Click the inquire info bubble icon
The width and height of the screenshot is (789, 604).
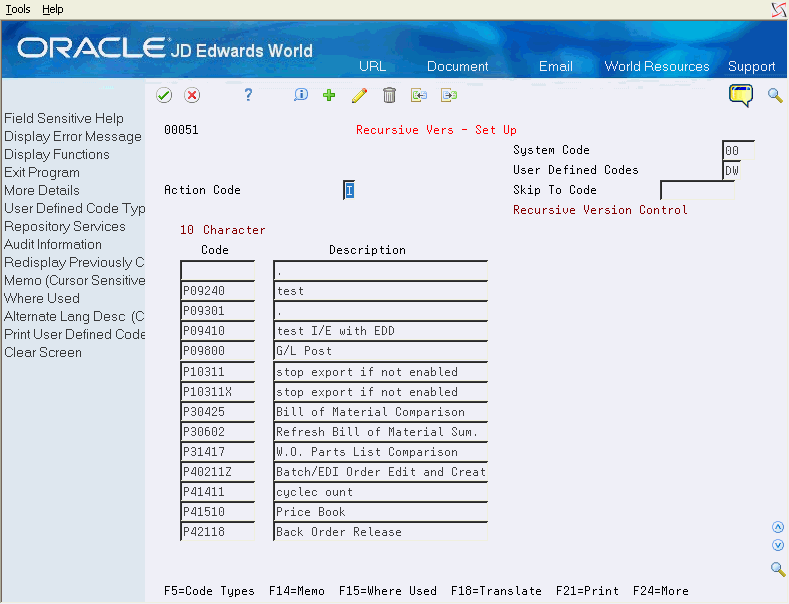301,95
